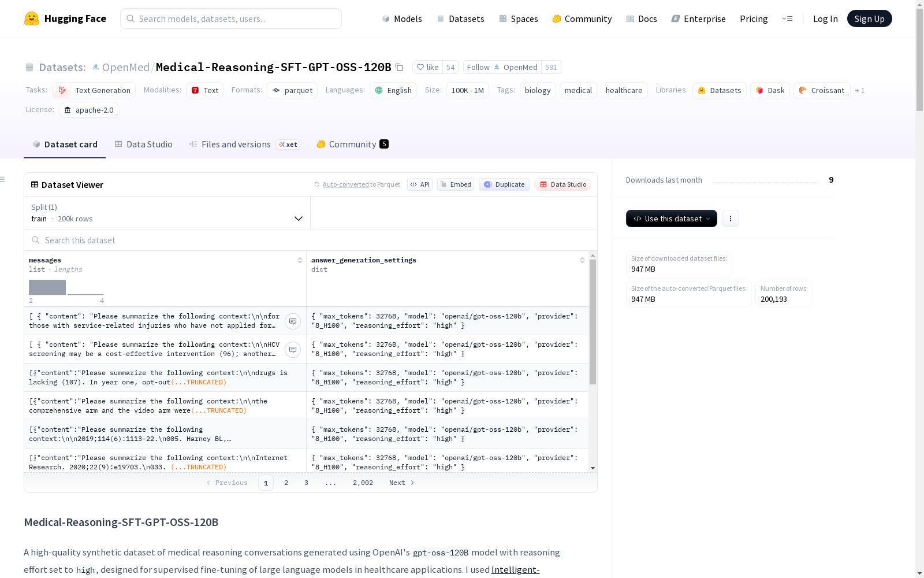Viewport: 924px width, 578px height.
Task: Click the parquet format tag
Action: tap(292, 90)
